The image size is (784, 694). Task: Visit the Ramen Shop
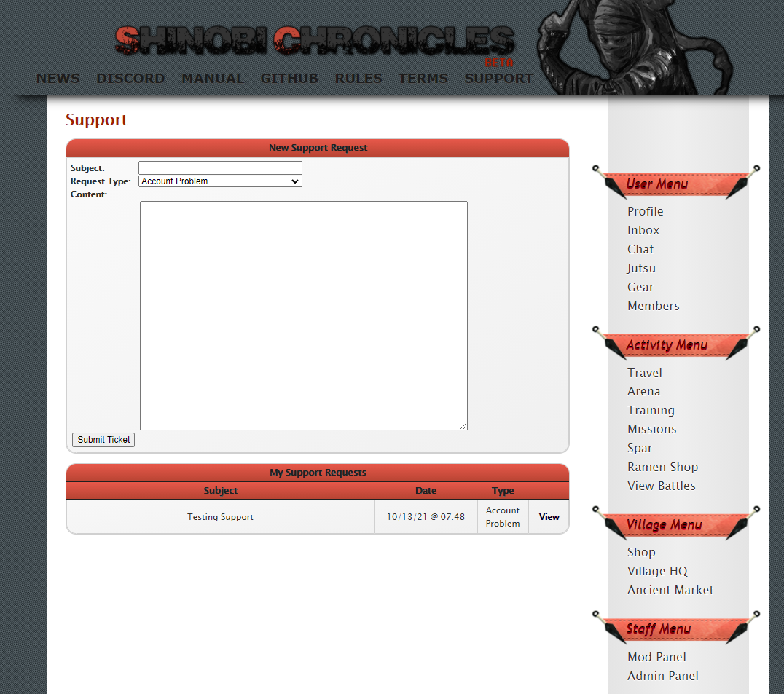tap(662, 467)
